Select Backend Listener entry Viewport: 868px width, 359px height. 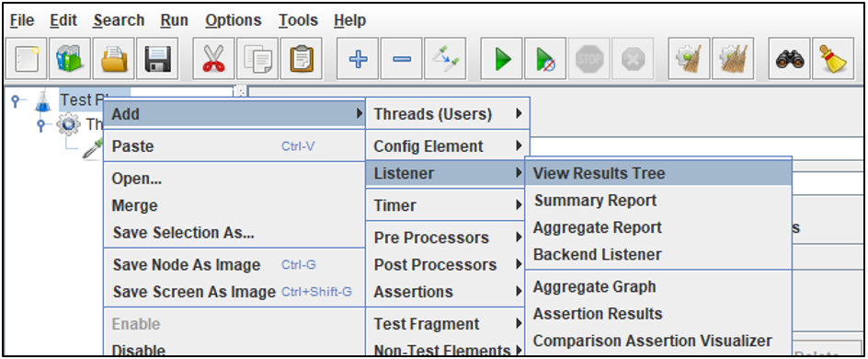point(658,255)
